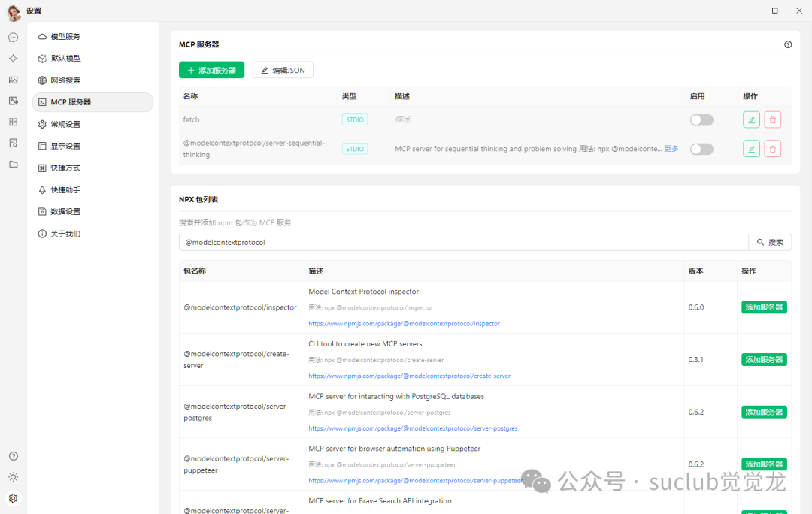Open the npmjs link for inspector package
This screenshot has width=812, height=514.
pos(404,324)
